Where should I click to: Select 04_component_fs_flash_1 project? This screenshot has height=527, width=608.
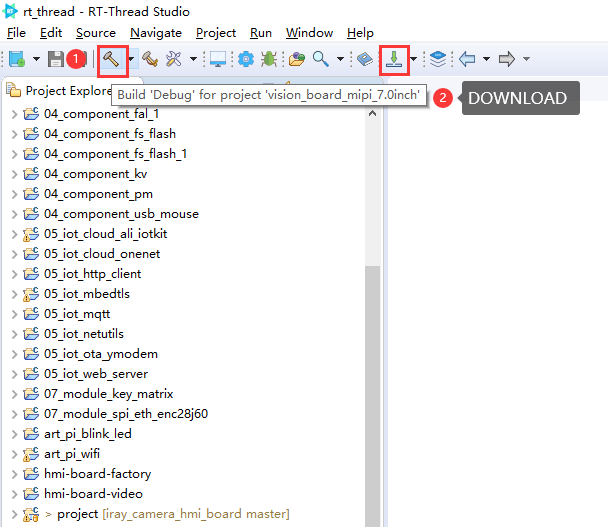[x=115, y=154]
